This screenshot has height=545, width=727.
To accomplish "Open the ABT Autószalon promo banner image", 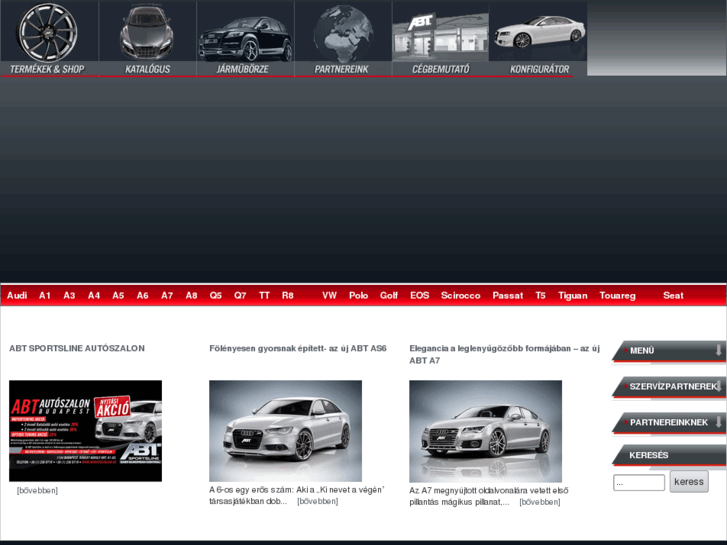I will (85, 431).
